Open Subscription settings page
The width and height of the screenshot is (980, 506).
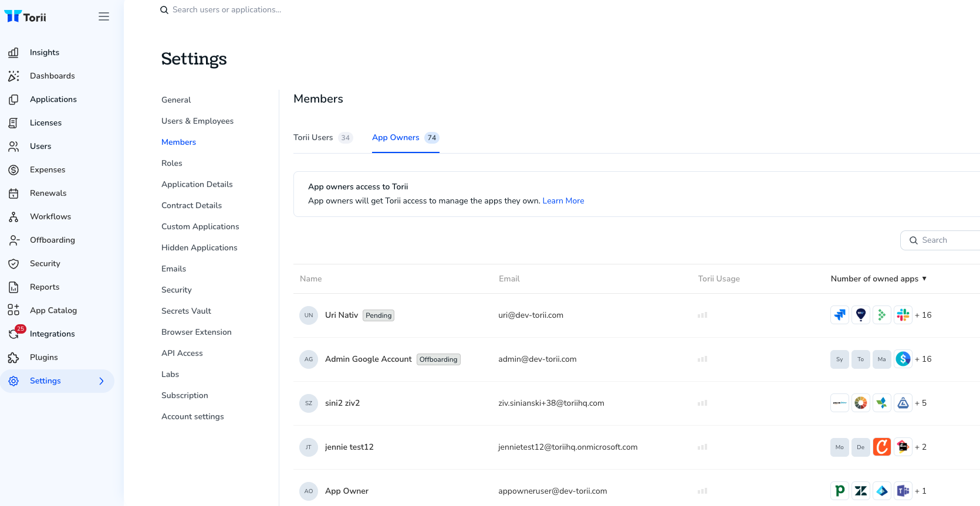point(184,396)
